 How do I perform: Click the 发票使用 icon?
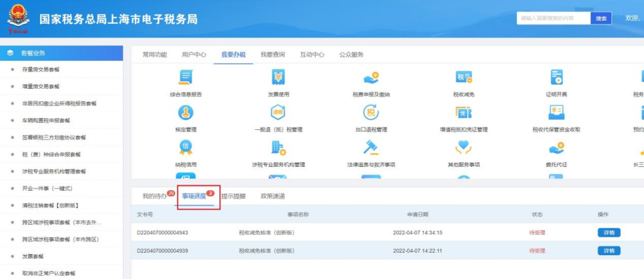point(278,77)
